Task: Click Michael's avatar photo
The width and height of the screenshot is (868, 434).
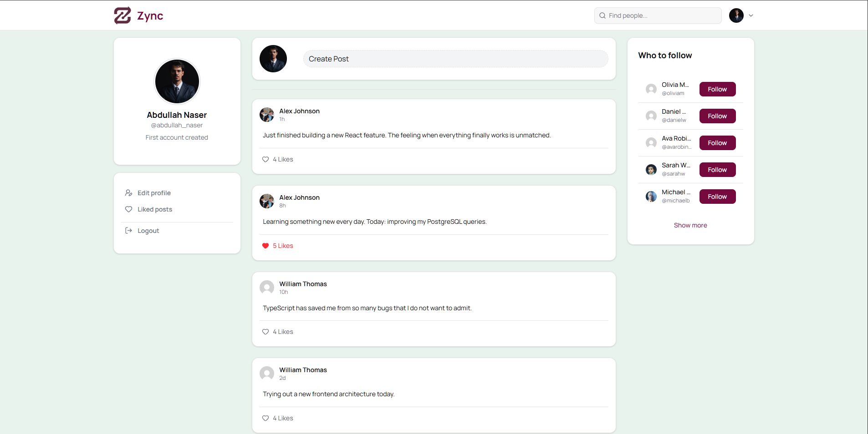Action: tap(651, 197)
